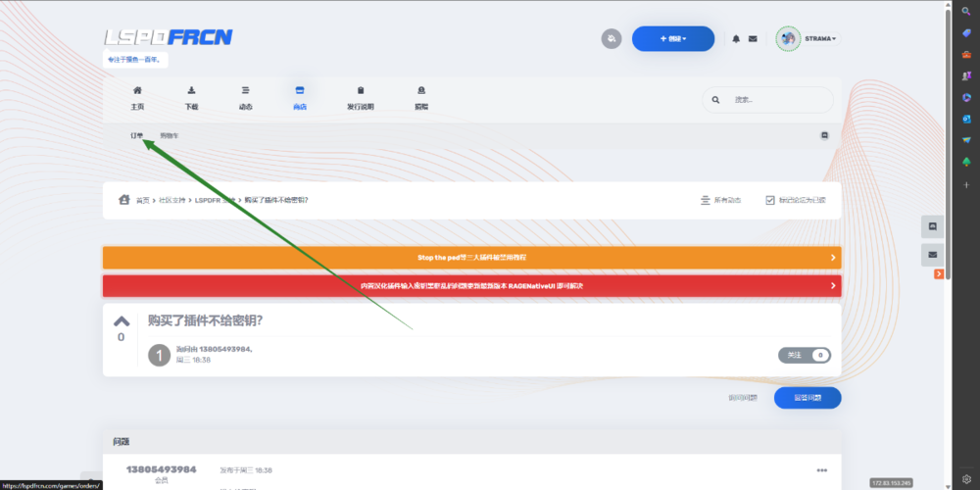The height and width of the screenshot is (490, 980).
Task: Click the LSPDFRCN site logo
Action: coord(169,37)
